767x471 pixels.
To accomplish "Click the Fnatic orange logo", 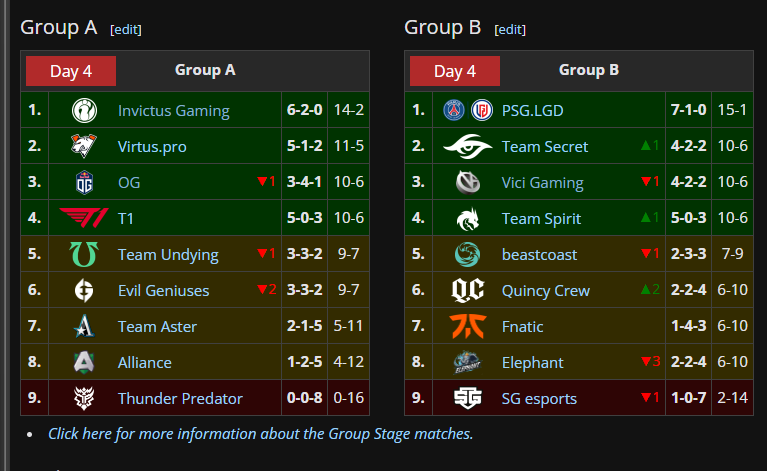I will point(468,327).
